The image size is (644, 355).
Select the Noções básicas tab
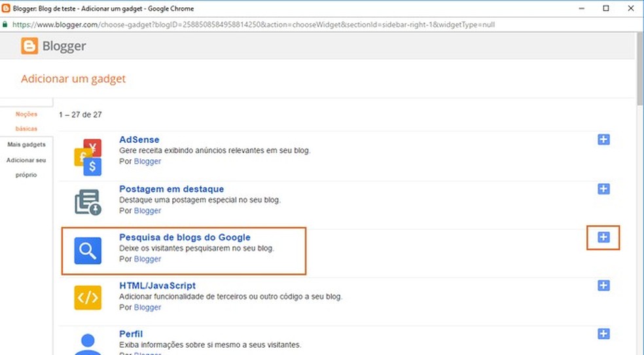(x=26, y=121)
